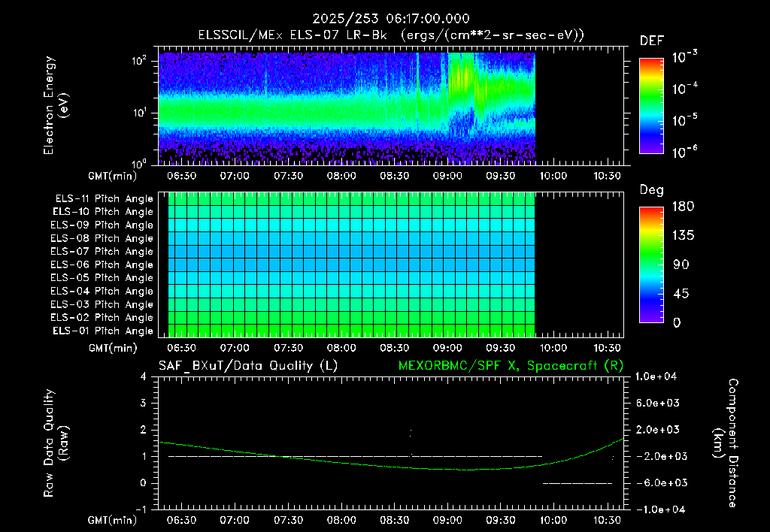Click the ELS-10 Pitch Angle row label
Image resolution: width=770 pixels, height=532 pixels.
tap(103, 212)
